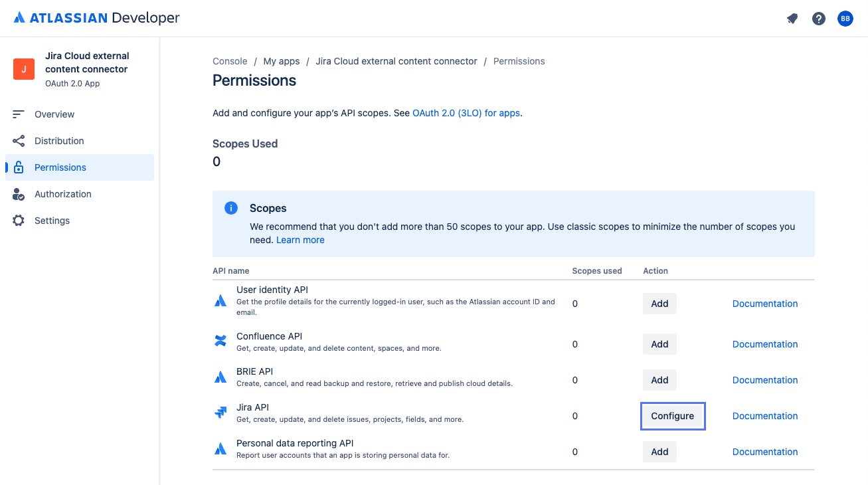Click the Confluence API icon
Screen dimensions: 868x485
[x=220, y=341]
